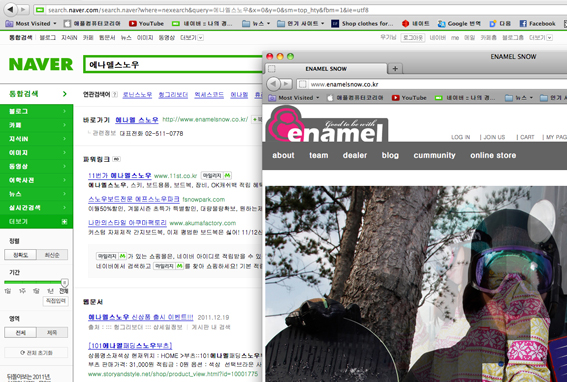Open 뉴스 bookmark folder in Naver window
The height and width of the screenshot is (382, 567).
pos(256,24)
